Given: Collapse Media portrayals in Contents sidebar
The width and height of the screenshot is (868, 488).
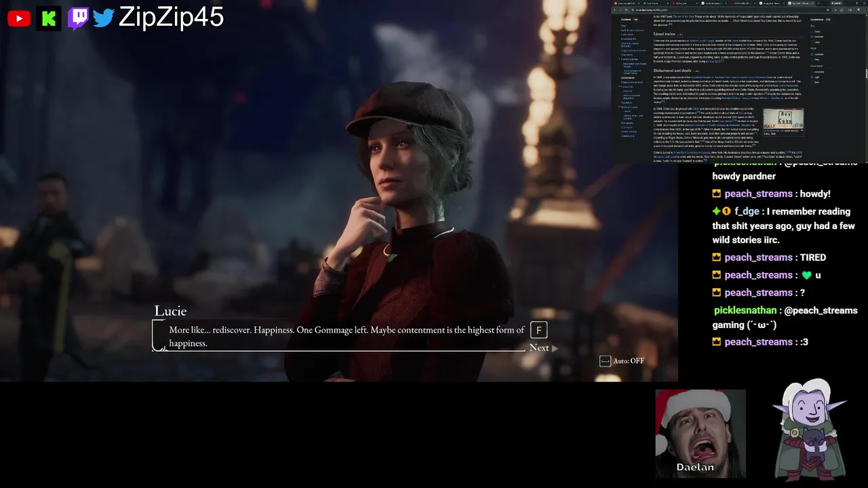Looking at the screenshot, I should (x=619, y=107).
